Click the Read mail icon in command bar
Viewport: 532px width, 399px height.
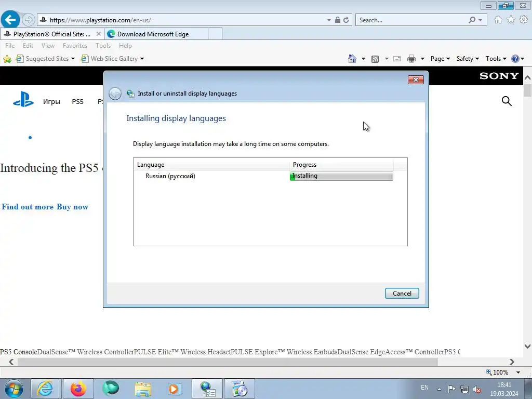397,59
